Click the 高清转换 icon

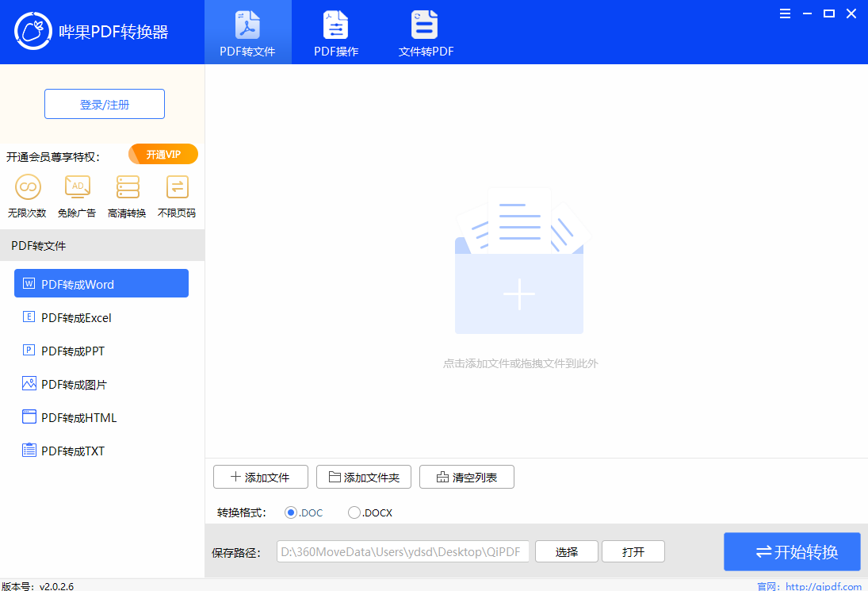pos(128,186)
